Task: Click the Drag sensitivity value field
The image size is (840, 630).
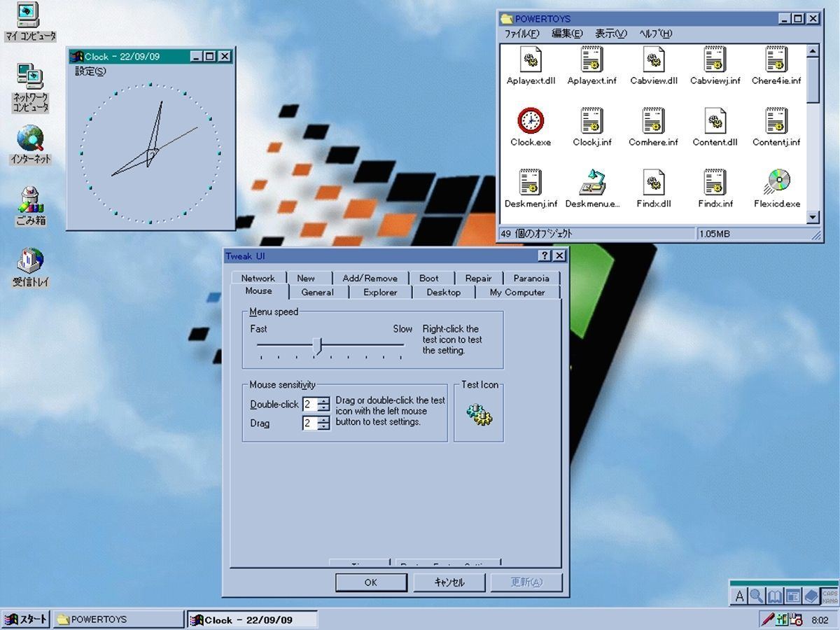Action: (x=310, y=423)
